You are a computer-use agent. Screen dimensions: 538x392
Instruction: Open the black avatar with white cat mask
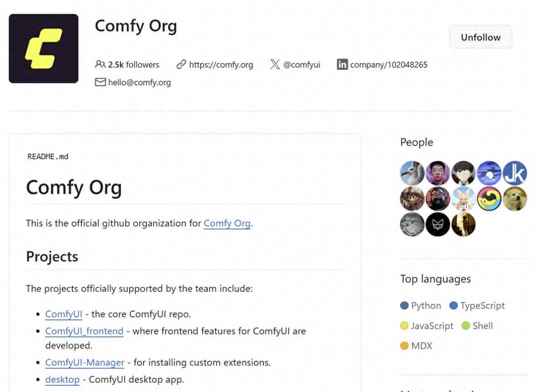(438, 224)
